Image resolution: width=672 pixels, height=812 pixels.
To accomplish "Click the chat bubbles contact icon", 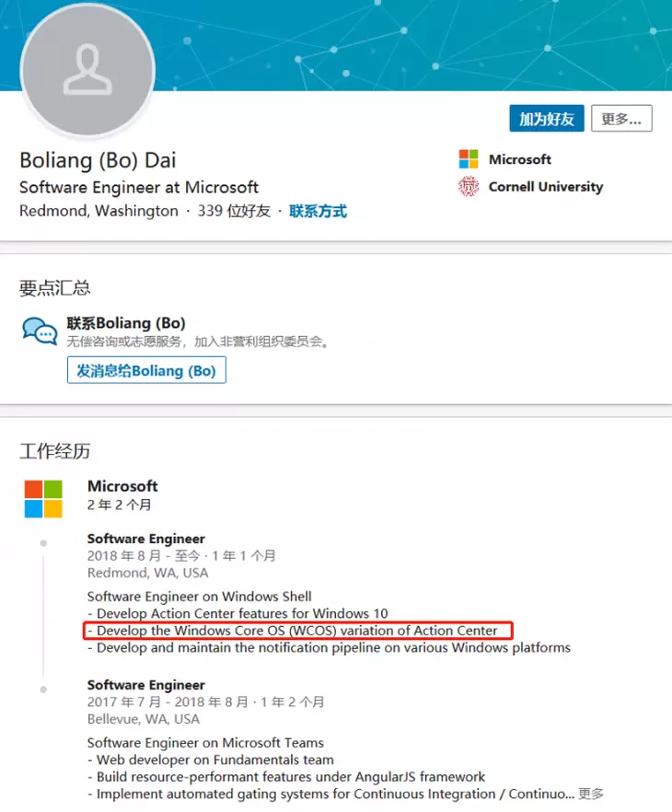I will click(x=40, y=331).
